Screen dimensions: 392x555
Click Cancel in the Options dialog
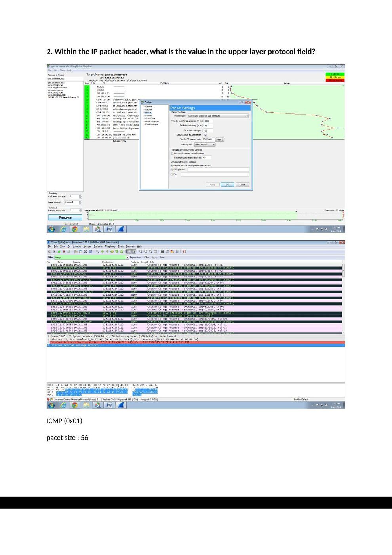[x=242, y=184]
